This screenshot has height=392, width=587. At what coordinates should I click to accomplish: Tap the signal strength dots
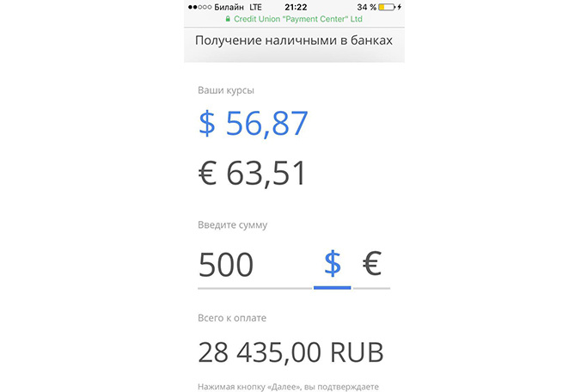pyautogui.click(x=198, y=6)
